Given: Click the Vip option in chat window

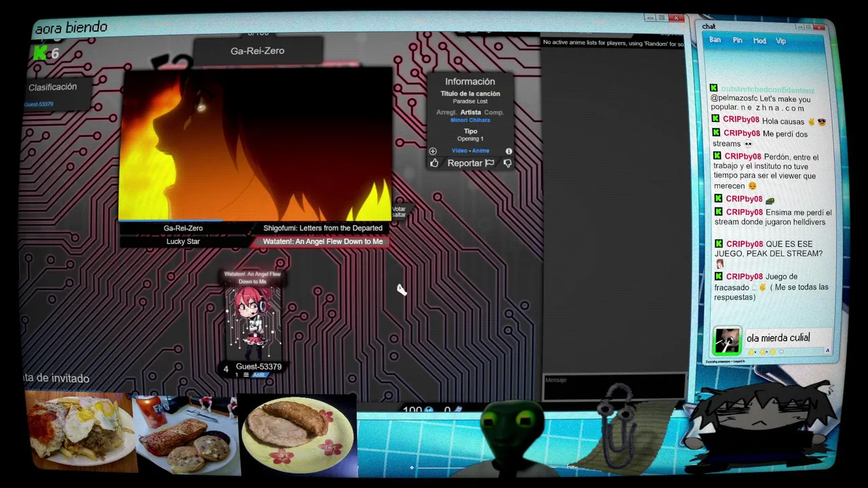Looking at the screenshot, I should click(x=781, y=41).
